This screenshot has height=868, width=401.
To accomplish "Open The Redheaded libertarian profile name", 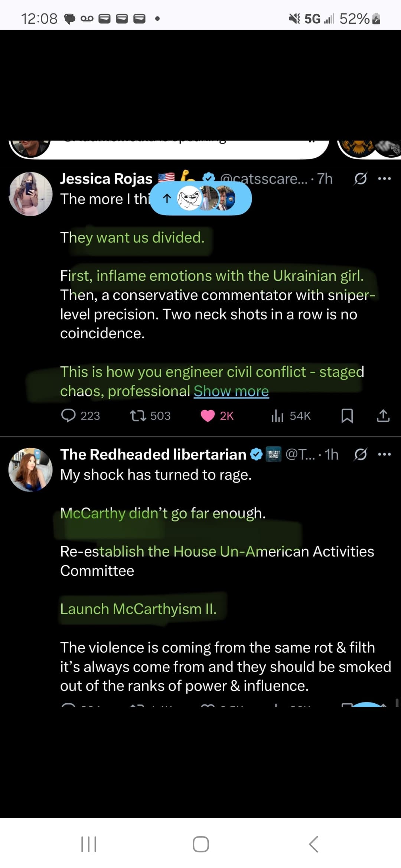I will click(x=153, y=454).
